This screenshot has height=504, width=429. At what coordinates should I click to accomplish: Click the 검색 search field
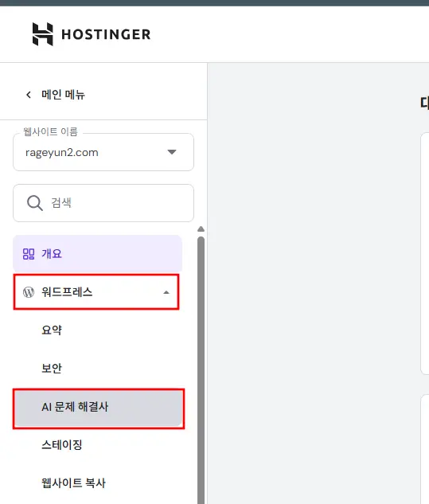(103, 203)
